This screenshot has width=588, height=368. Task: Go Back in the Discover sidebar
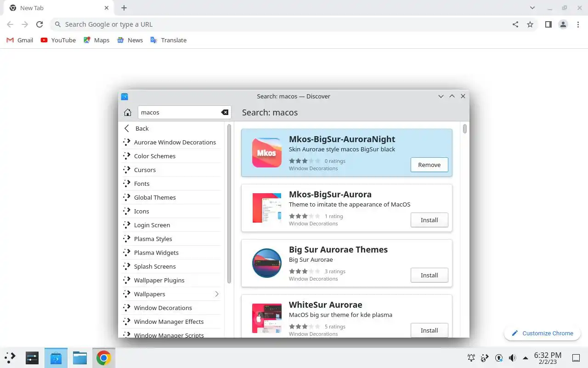tap(172, 128)
